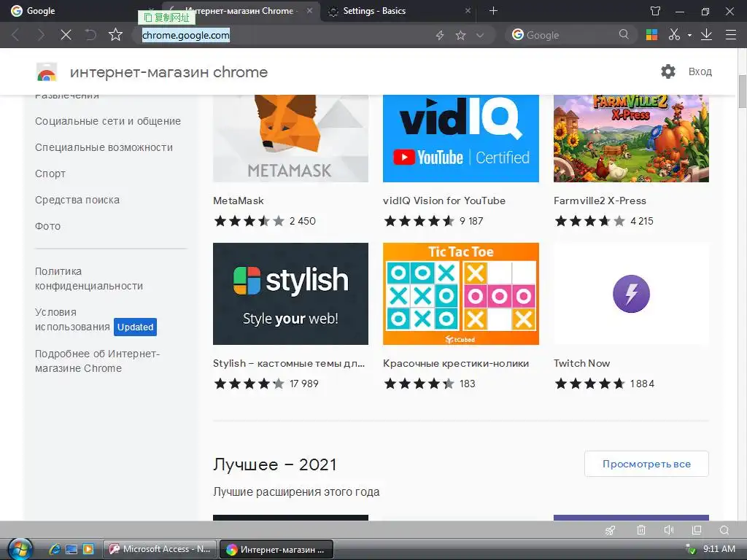This screenshot has height=560, width=747.
Task: Open the Спорт category
Action: pyautogui.click(x=50, y=174)
